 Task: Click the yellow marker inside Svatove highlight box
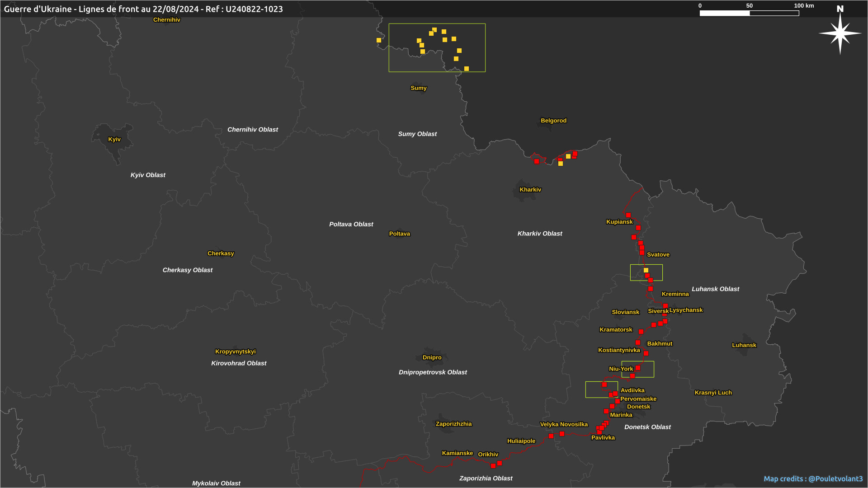[x=646, y=270]
